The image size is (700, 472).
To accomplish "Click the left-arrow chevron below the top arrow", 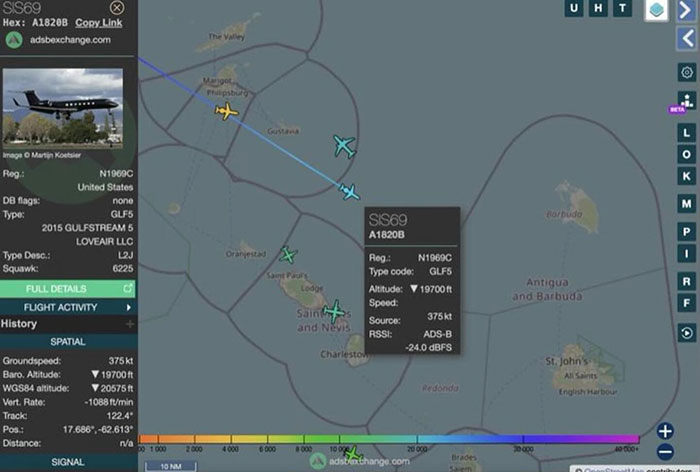I will [686, 38].
